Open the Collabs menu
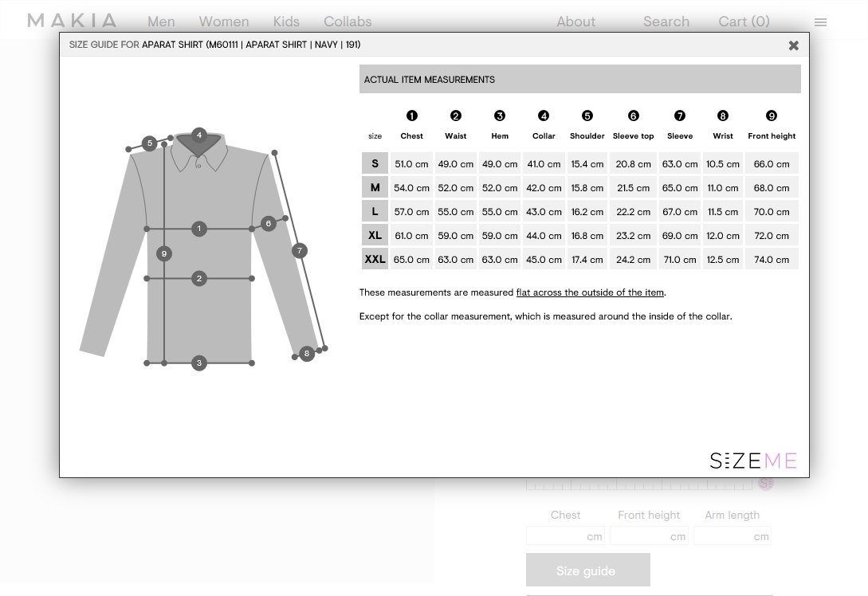 (x=348, y=22)
